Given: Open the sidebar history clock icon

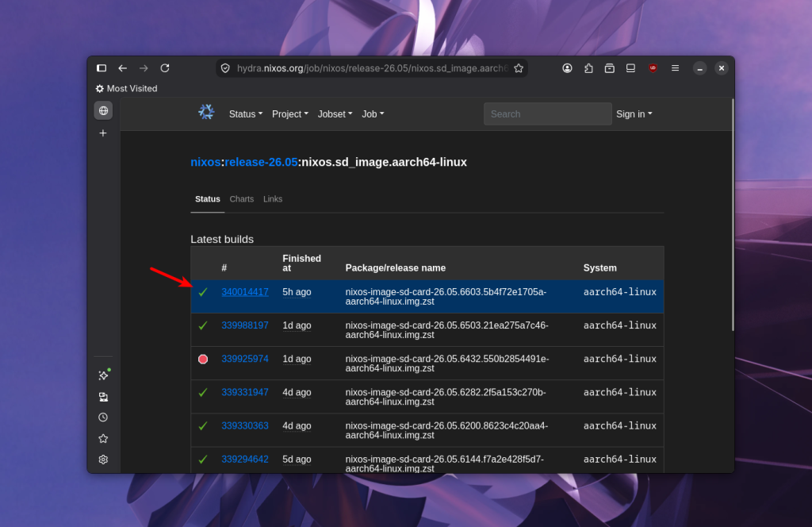Looking at the screenshot, I should [x=103, y=417].
